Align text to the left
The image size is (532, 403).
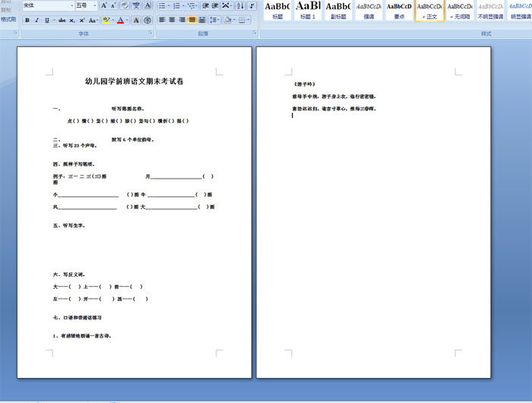click(x=162, y=21)
